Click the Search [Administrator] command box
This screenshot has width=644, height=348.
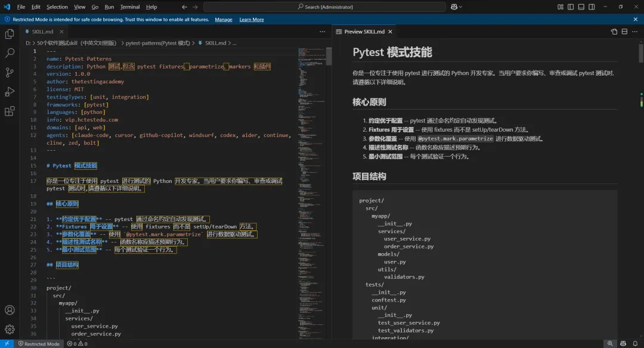[324, 7]
